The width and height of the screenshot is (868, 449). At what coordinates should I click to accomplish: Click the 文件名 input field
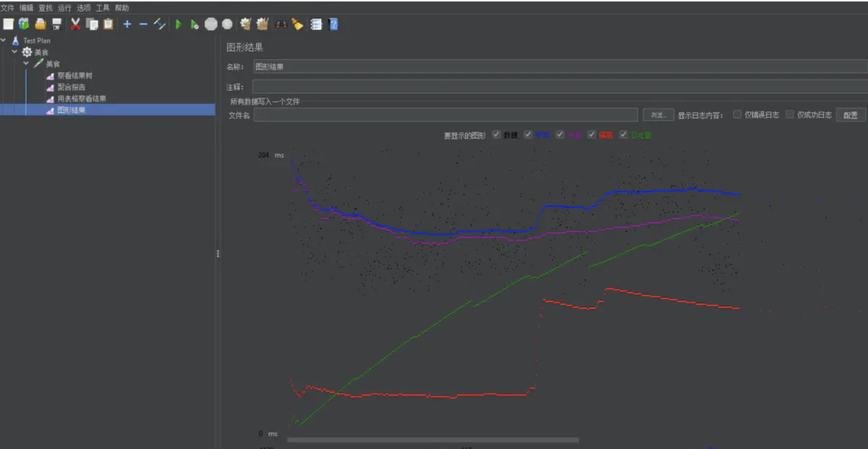[x=445, y=115]
